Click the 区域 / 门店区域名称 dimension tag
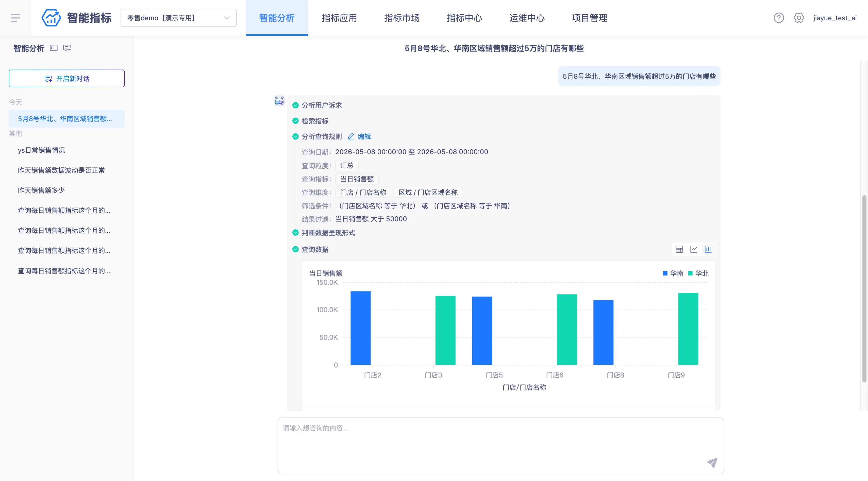Image resolution: width=868 pixels, height=481 pixels. pyautogui.click(x=428, y=193)
